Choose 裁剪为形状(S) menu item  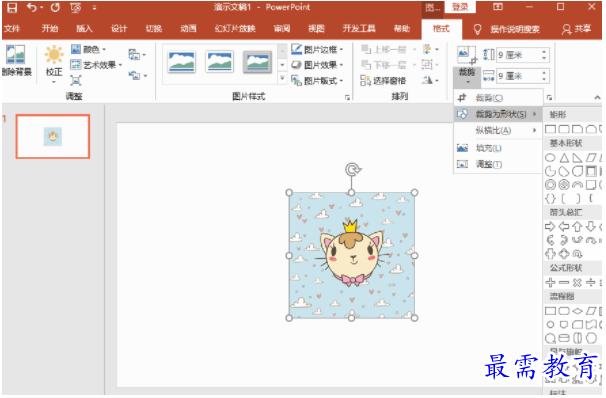[x=498, y=114]
